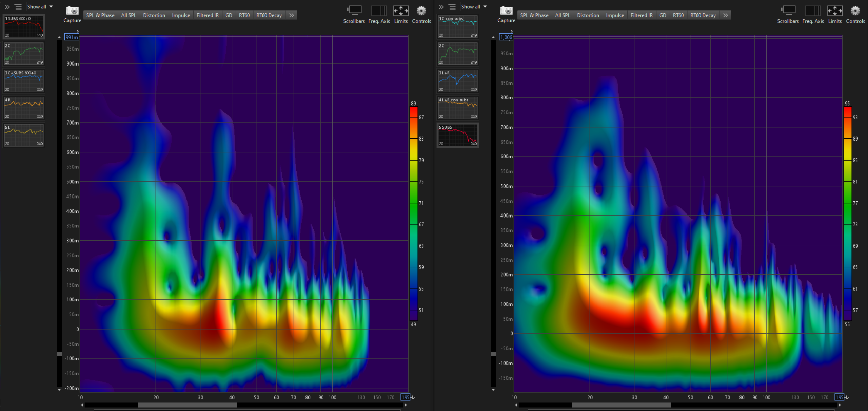Open Freq. Axis icon in left window
Screen dimensions: 868x411
(x=379, y=11)
